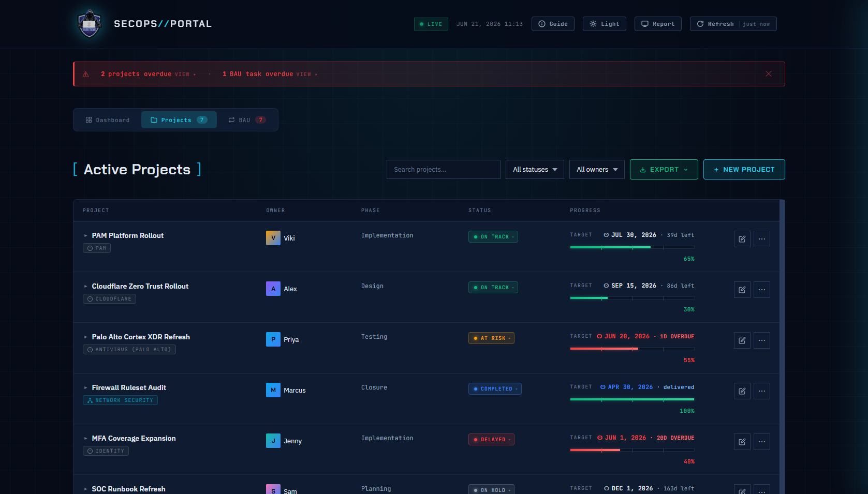Viewport: 868px width, 494px height.
Task: Go to the BAU tab
Action: pyautogui.click(x=247, y=120)
